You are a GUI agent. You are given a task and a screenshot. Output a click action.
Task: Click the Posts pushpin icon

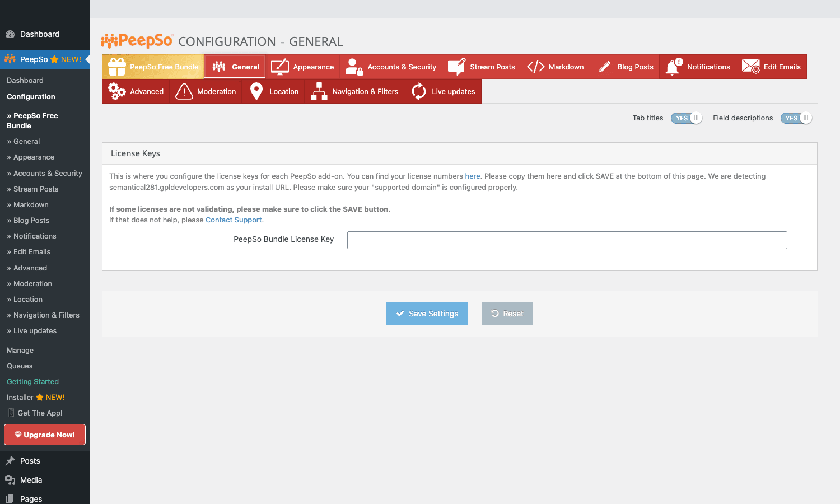tap(10, 461)
